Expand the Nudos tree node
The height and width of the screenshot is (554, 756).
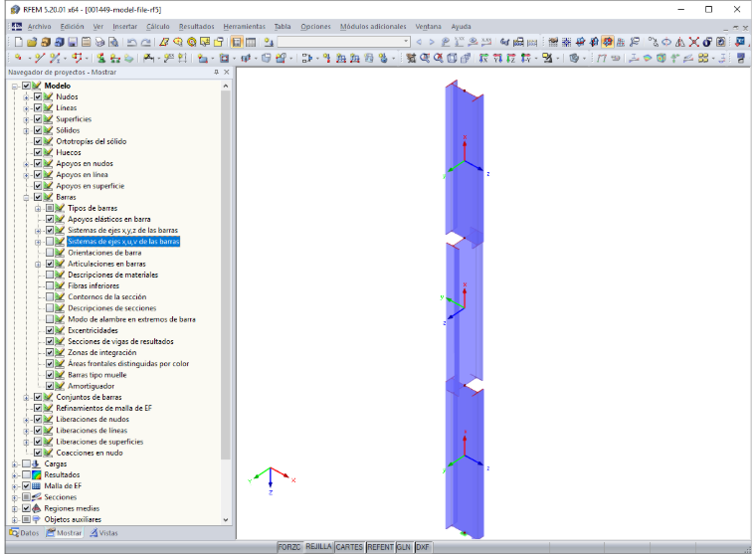tap(27, 96)
